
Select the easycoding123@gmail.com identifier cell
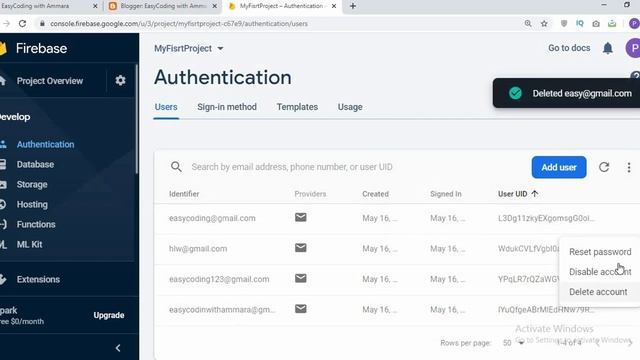click(219, 279)
